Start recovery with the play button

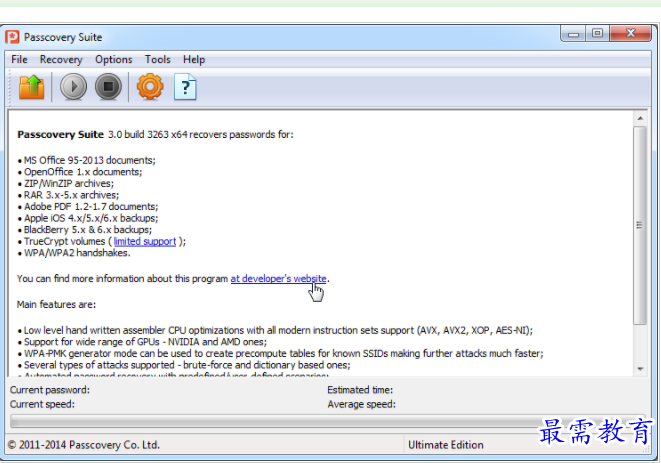coord(73,86)
